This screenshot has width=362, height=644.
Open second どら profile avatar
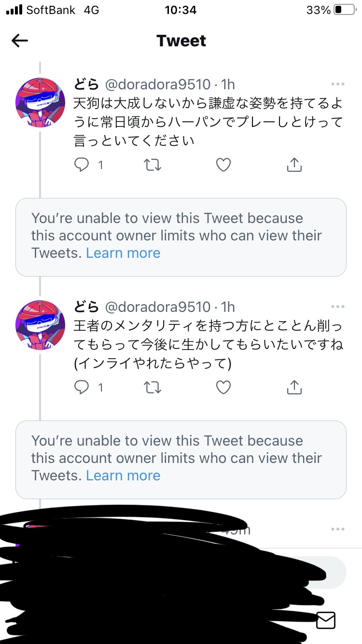[x=40, y=324]
